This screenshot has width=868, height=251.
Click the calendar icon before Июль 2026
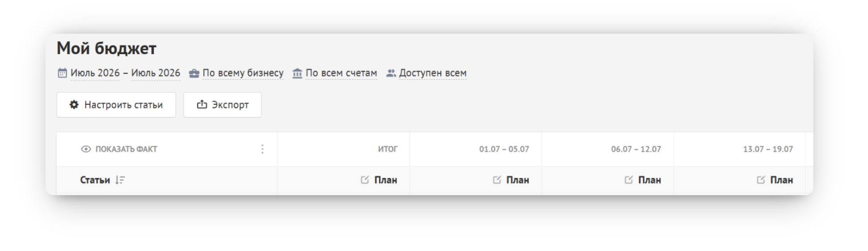tap(62, 73)
